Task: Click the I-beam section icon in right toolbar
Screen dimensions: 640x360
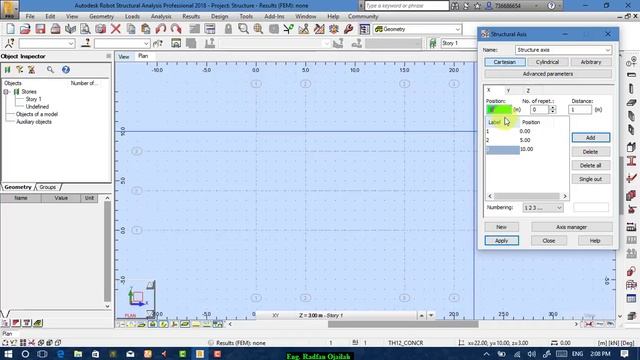Action: [631, 161]
